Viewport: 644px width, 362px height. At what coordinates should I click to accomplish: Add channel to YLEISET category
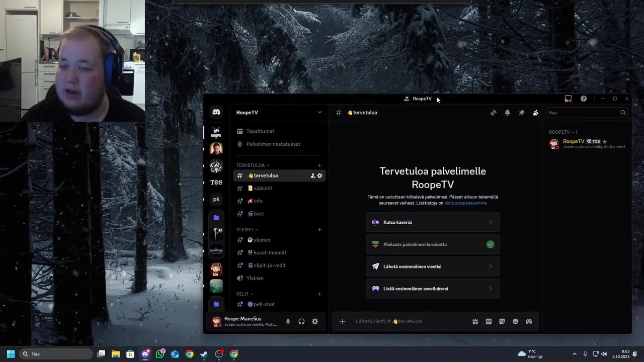pyautogui.click(x=319, y=230)
